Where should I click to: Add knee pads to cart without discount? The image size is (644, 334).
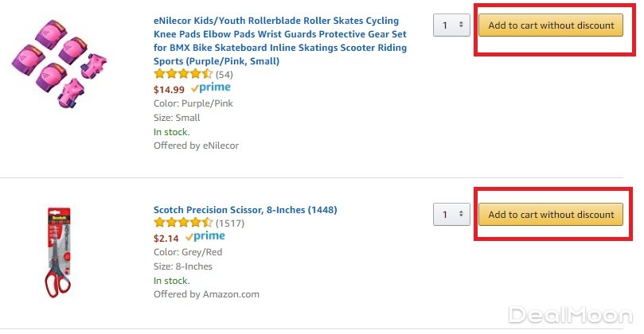[x=551, y=25]
